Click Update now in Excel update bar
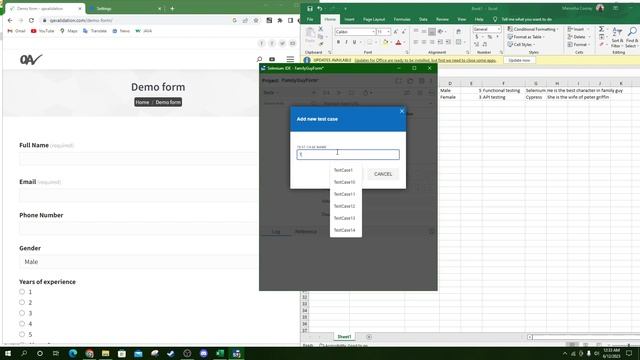The image size is (640, 360). pos(519,60)
